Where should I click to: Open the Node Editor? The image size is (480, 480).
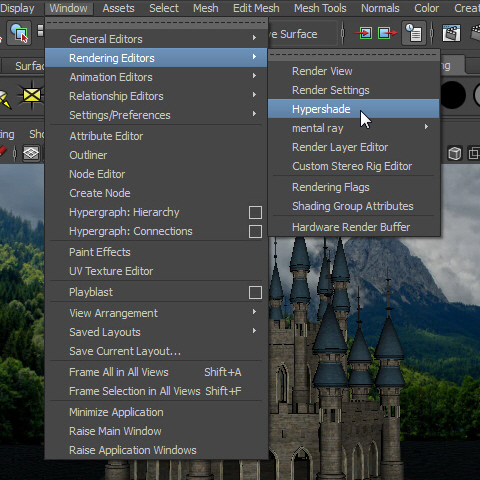156,174
